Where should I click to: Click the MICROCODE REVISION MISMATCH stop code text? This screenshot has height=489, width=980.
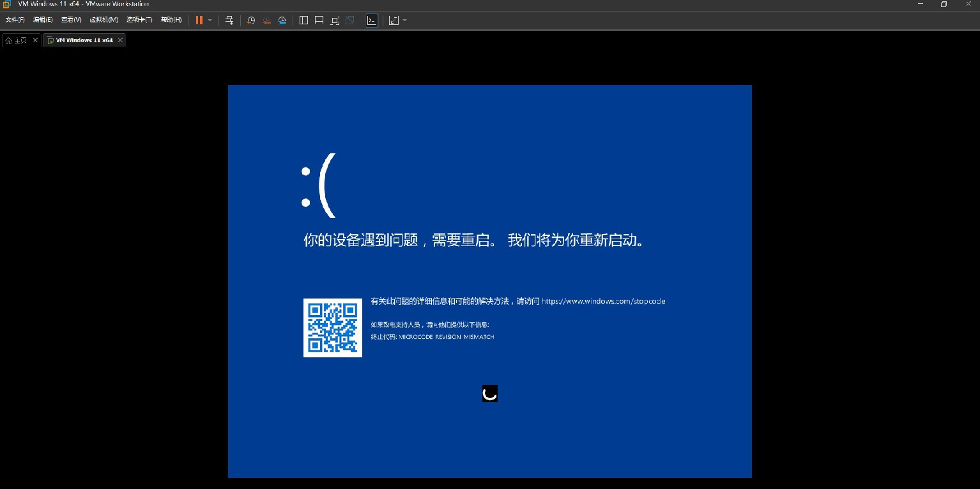point(447,337)
